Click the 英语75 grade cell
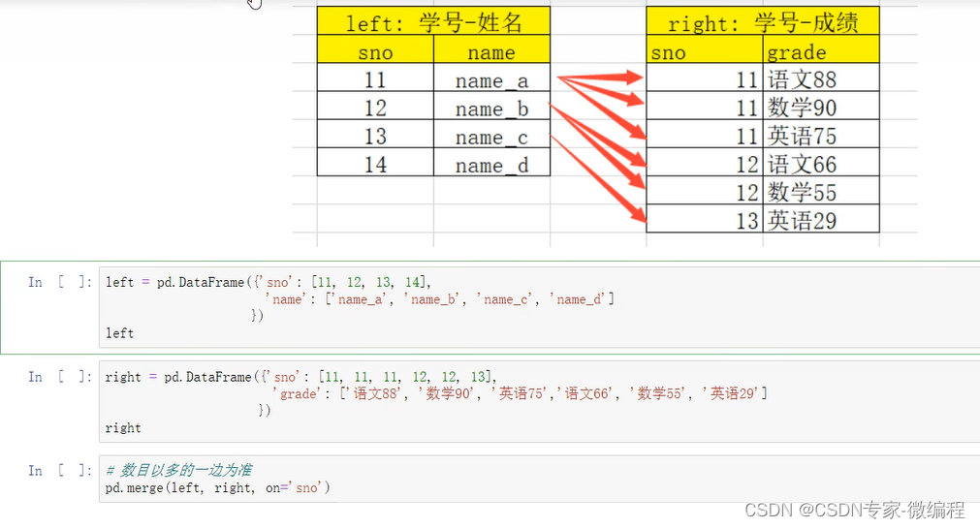The image size is (980, 529). click(821, 134)
